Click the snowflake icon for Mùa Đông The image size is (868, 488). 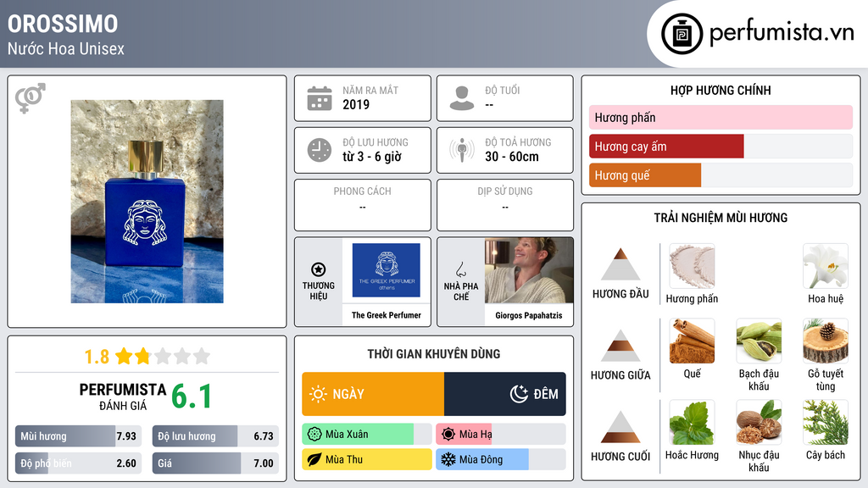(x=448, y=459)
